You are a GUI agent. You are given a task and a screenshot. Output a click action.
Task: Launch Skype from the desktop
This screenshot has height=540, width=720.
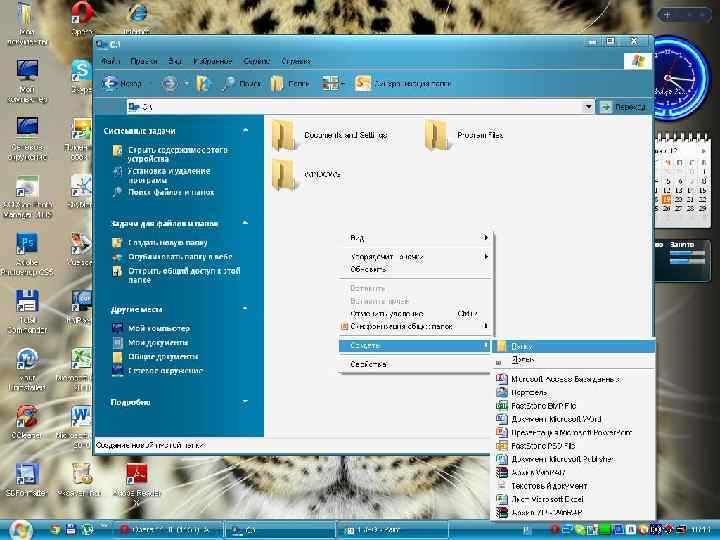click(x=81, y=77)
